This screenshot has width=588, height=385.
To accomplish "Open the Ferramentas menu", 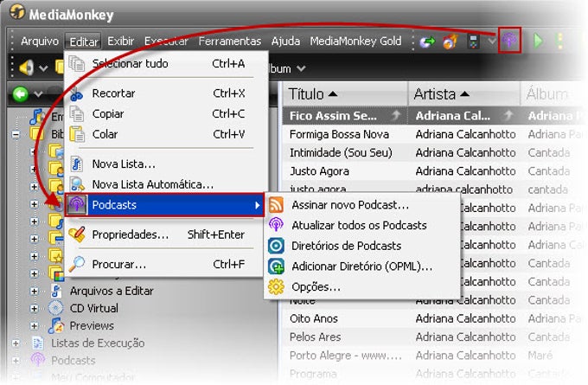I will (x=229, y=41).
